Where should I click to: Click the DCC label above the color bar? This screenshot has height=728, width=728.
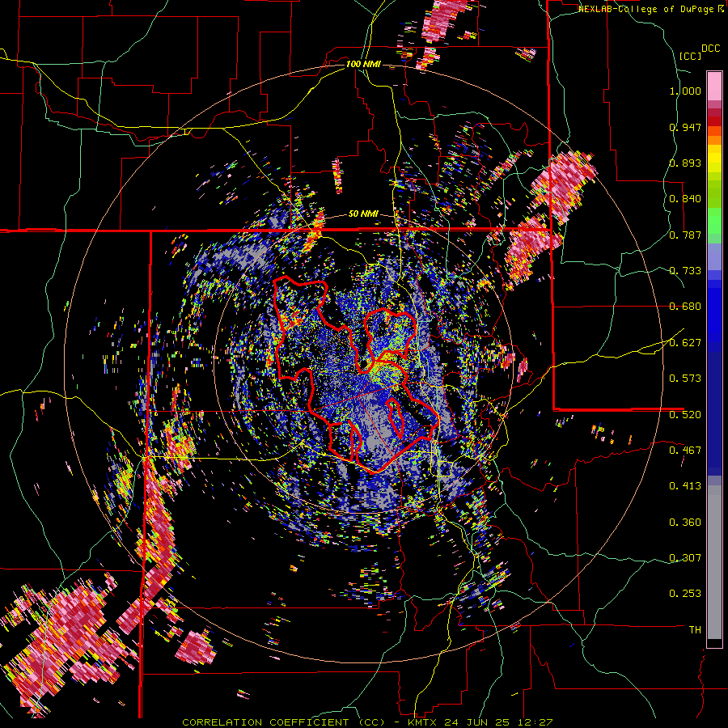click(710, 49)
